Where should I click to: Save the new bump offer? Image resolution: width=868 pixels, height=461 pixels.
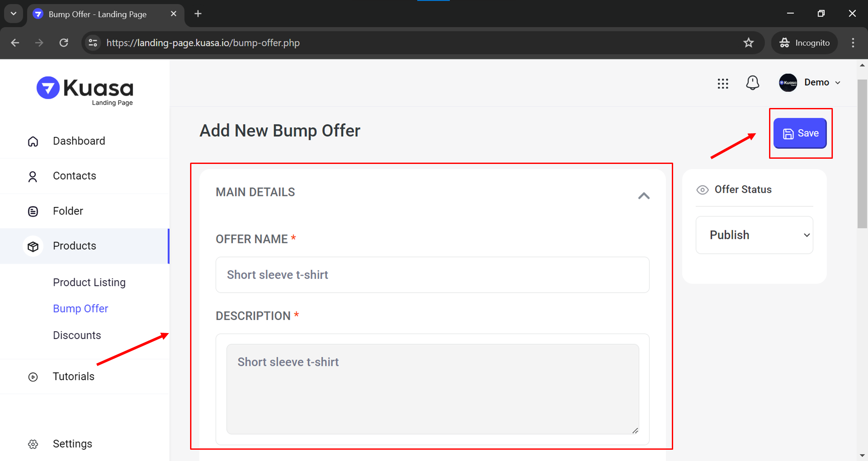click(800, 133)
